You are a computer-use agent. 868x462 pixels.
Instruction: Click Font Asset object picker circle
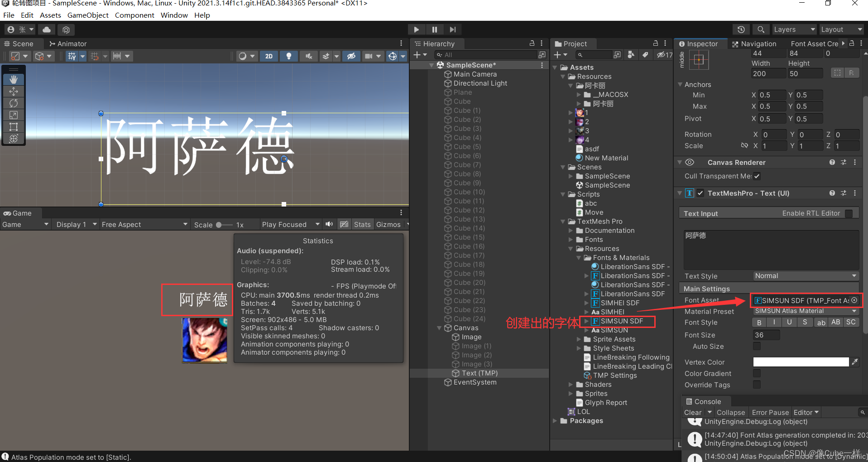pos(854,300)
